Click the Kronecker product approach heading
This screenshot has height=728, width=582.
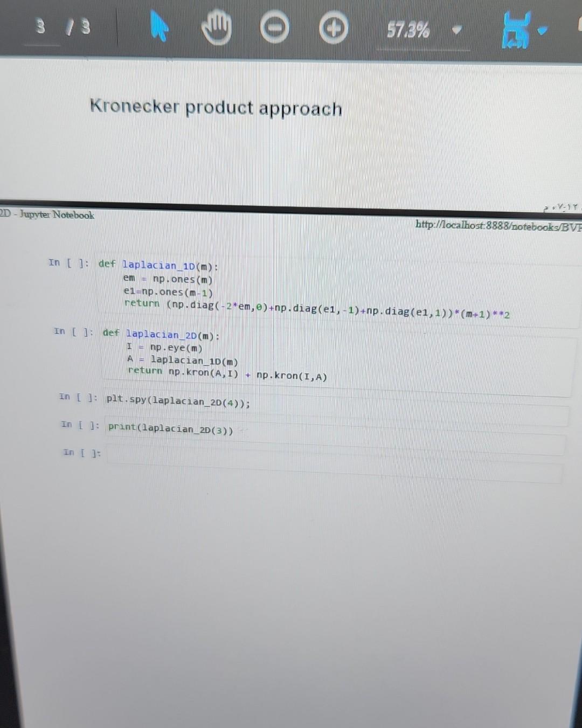coord(216,108)
